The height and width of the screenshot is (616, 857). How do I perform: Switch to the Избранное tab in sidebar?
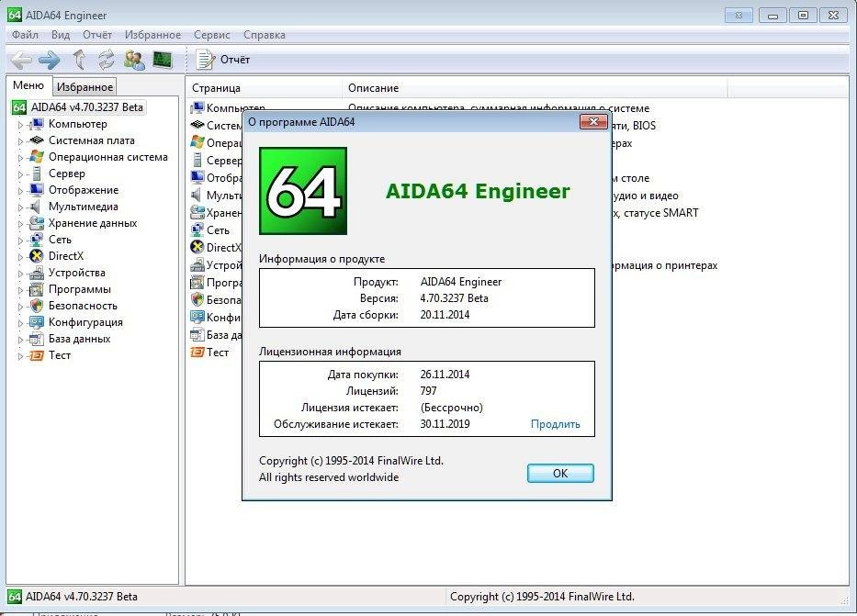click(85, 87)
